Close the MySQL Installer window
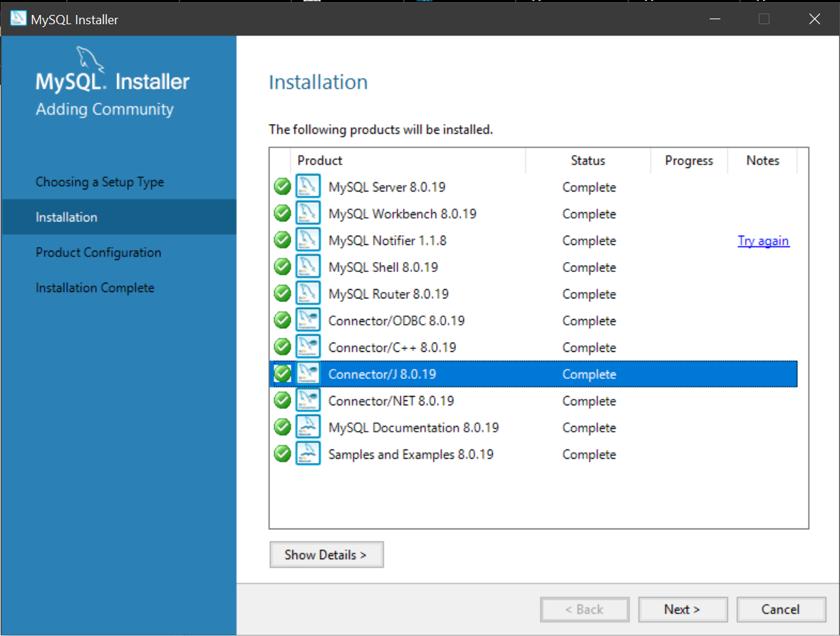This screenshot has width=840, height=636. tap(814, 19)
